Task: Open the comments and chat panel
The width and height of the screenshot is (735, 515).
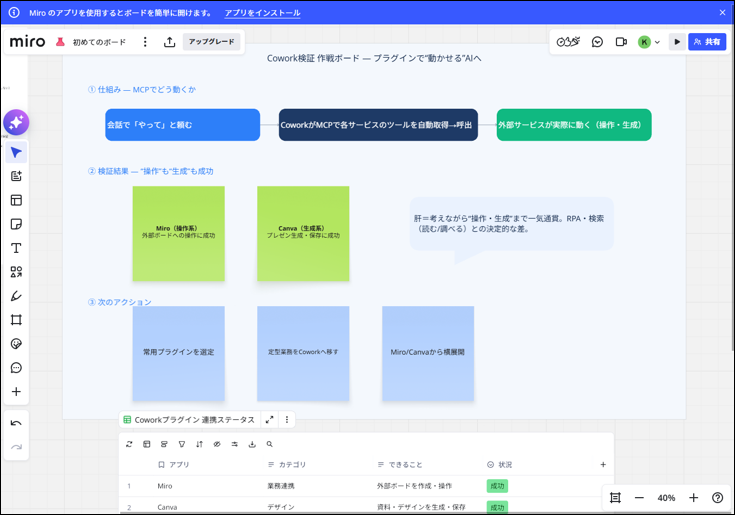Action: pos(597,42)
